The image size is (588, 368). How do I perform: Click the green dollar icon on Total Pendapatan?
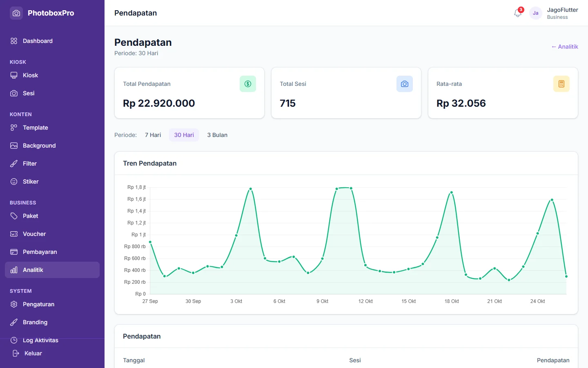[248, 84]
